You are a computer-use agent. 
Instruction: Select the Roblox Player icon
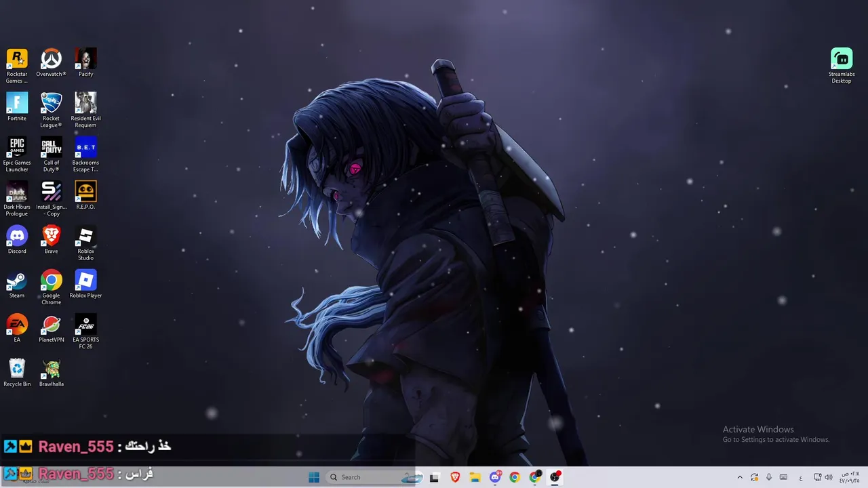[85, 284]
